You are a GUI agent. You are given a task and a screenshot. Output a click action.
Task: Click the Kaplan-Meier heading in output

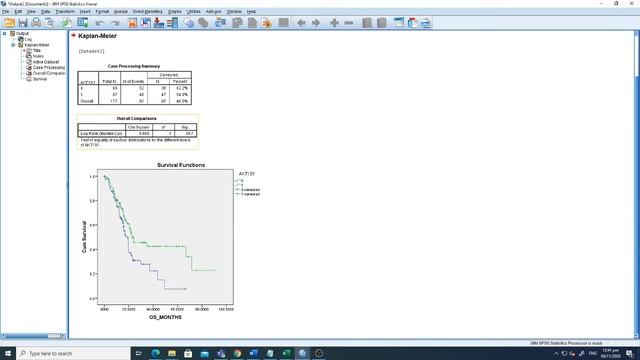coord(98,36)
